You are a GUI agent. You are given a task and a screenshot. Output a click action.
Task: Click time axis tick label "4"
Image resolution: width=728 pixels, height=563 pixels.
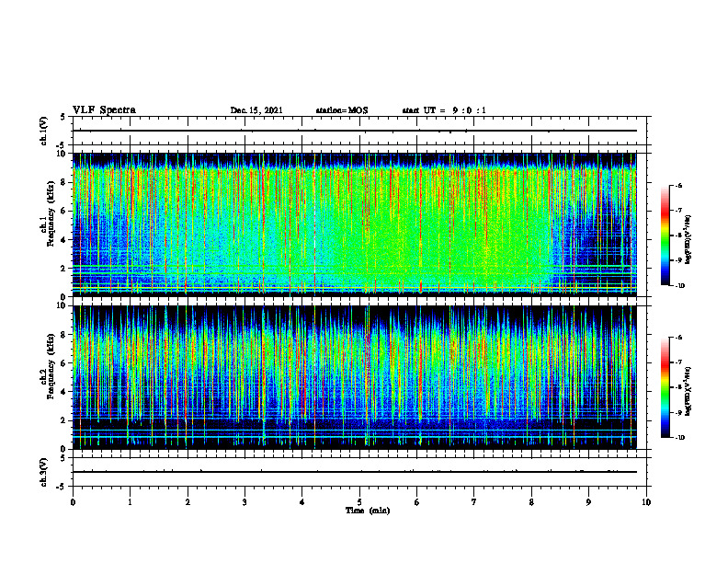coord(302,502)
